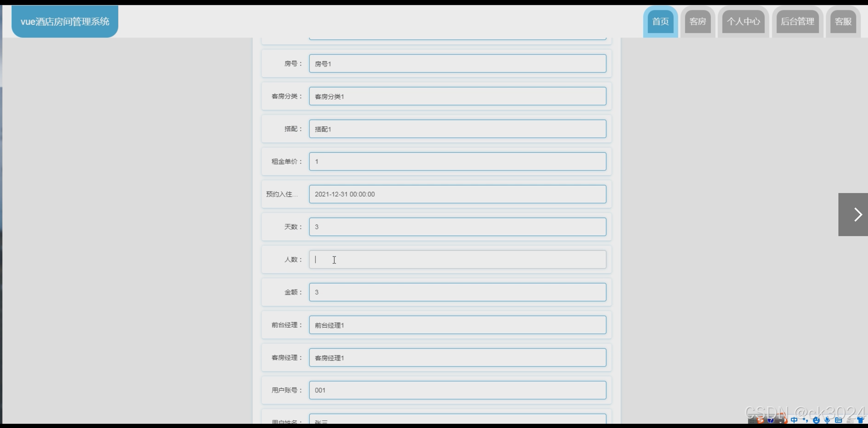
Task: Click the IME punctuation toggle icon
Action: (x=805, y=420)
